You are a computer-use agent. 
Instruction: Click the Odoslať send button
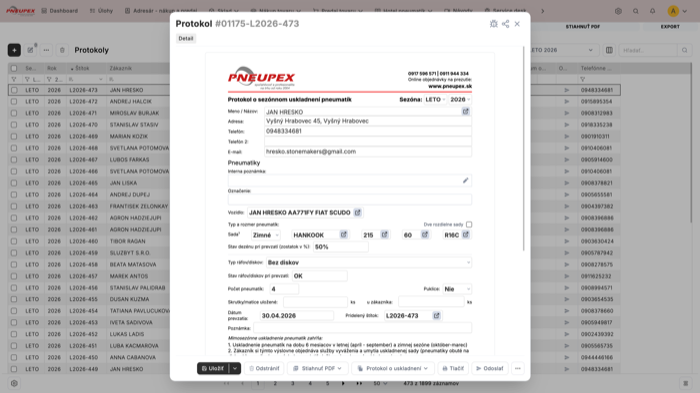[x=490, y=368]
